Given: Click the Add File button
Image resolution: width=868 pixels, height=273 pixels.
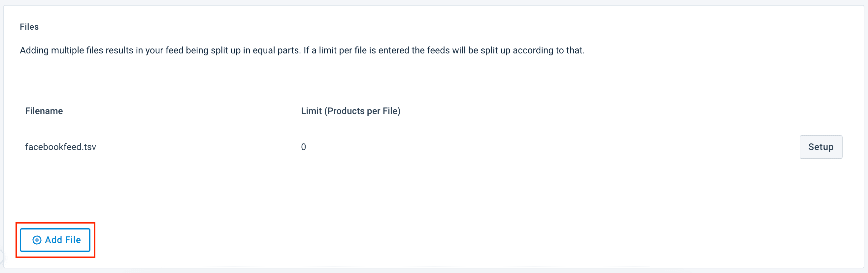Looking at the screenshot, I should [x=55, y=240].
